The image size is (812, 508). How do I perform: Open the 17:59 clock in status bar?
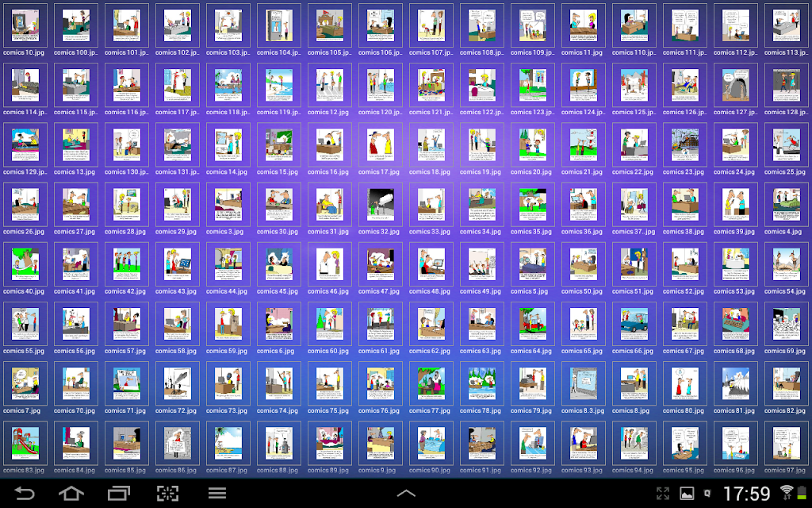tap(747, 494)
